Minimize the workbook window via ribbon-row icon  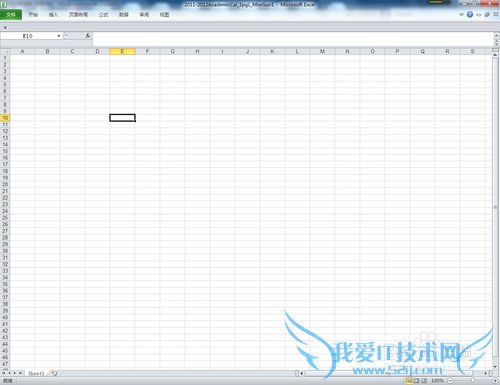pyautogui.click(x=479, y=15)
